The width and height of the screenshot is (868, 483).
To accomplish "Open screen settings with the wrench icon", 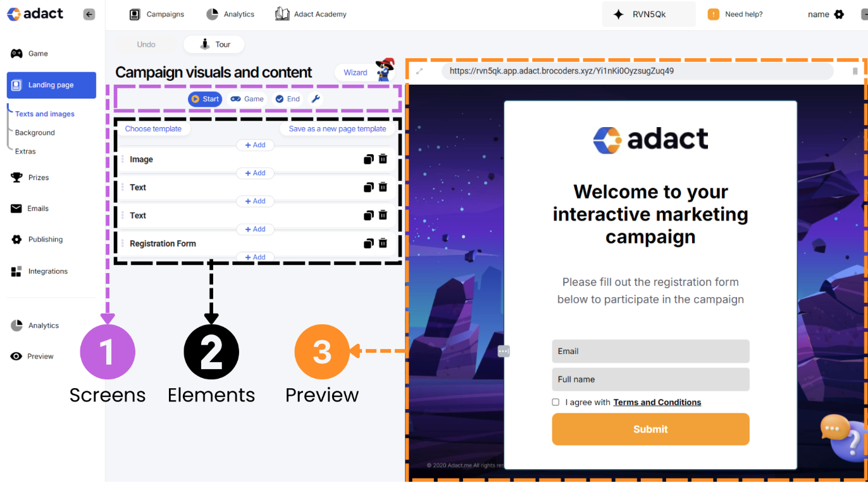I will coord(315,99).
